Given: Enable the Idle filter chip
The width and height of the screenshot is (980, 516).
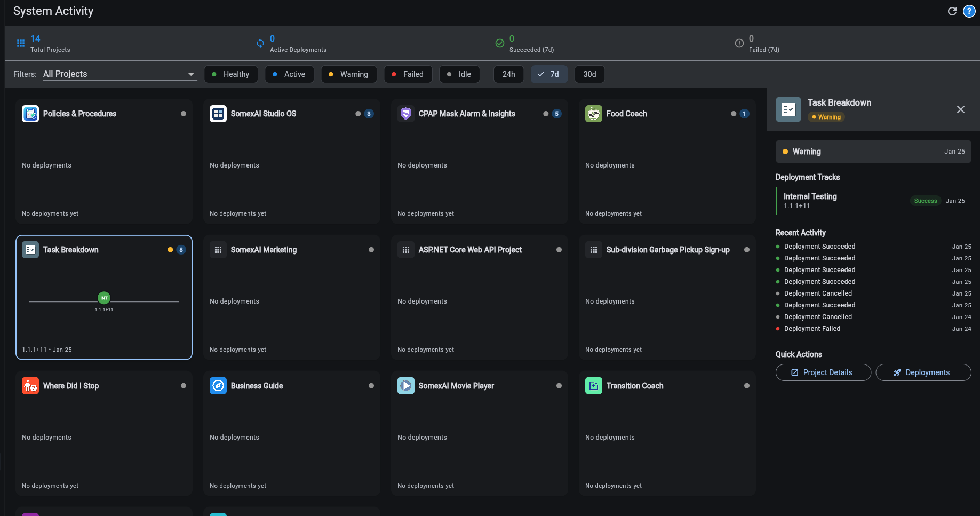Looking at the screenshot, I should click(459, 74).
